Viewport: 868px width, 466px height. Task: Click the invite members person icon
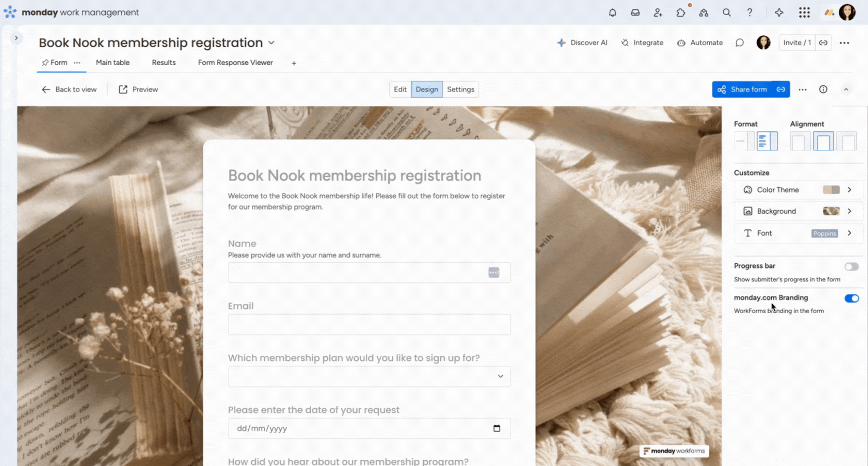pyautogui.click(x=658, y=12)
